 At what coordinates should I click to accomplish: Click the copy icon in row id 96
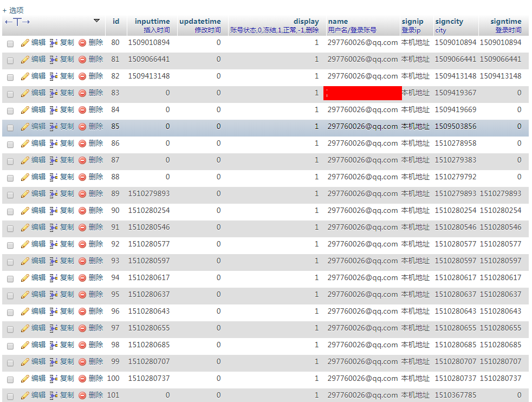(54, 312)
